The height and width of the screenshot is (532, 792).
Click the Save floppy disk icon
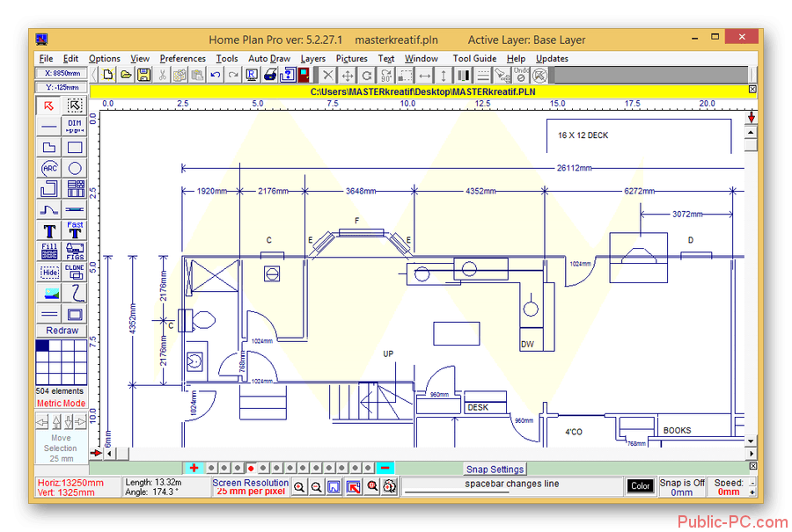pyautogui.click(x=145, y=76)
